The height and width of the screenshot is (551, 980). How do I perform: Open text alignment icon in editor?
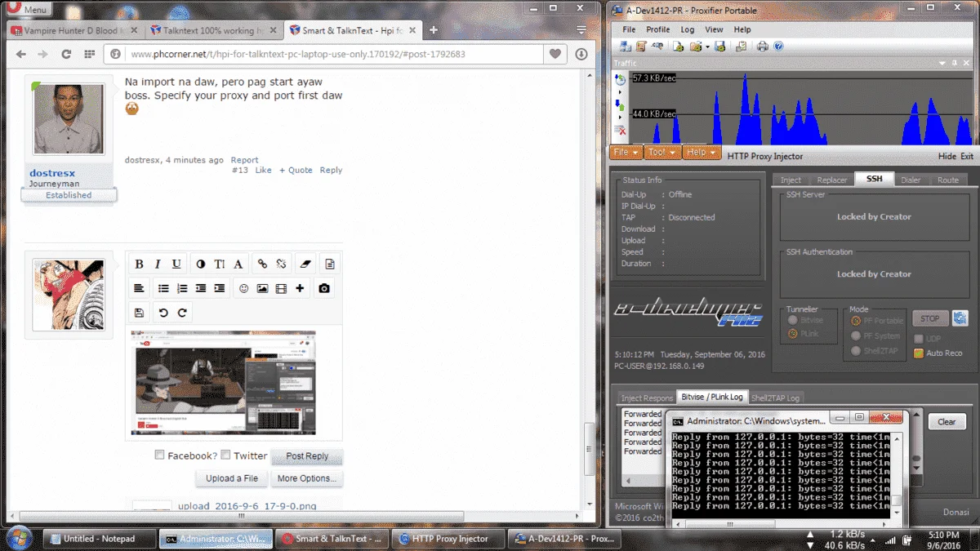[139, 288]
